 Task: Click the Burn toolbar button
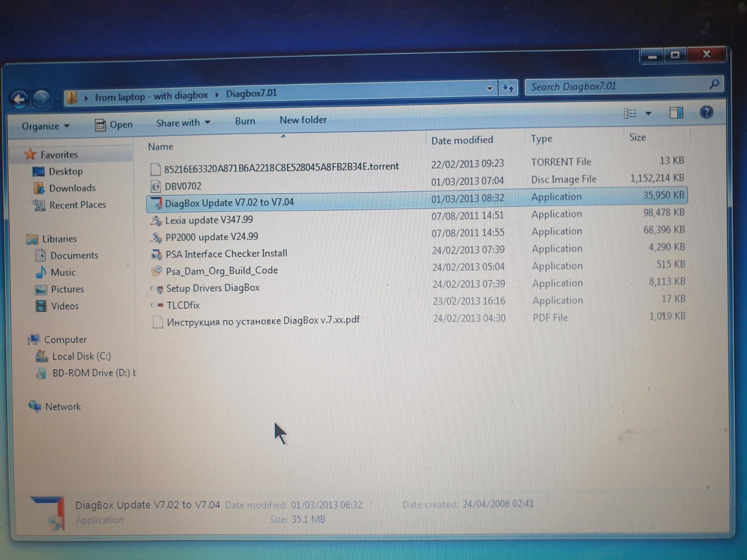tap(245, 121)
